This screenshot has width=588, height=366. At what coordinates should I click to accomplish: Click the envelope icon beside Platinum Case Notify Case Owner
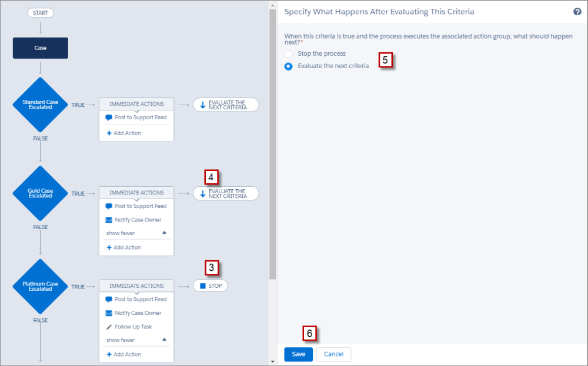pos(109,313)
